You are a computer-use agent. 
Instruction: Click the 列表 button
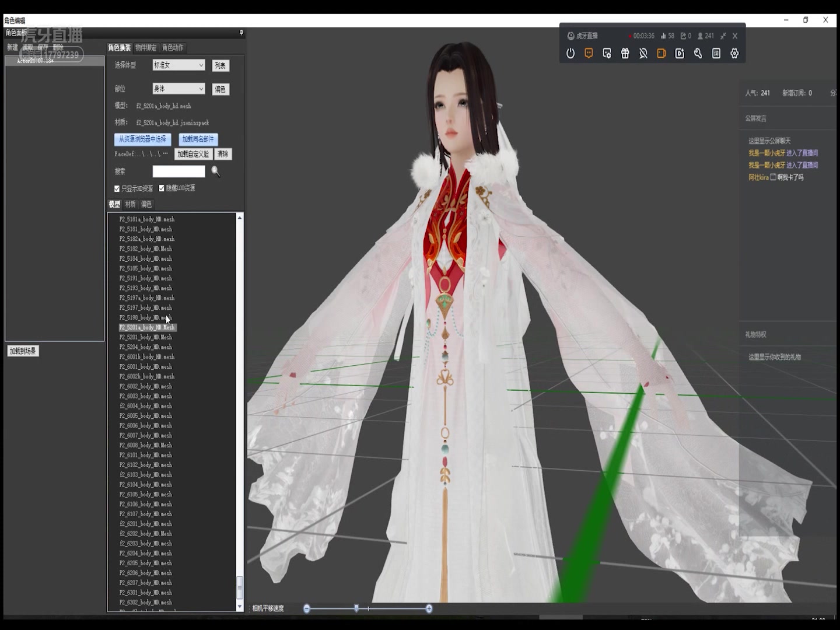(220, 65)
